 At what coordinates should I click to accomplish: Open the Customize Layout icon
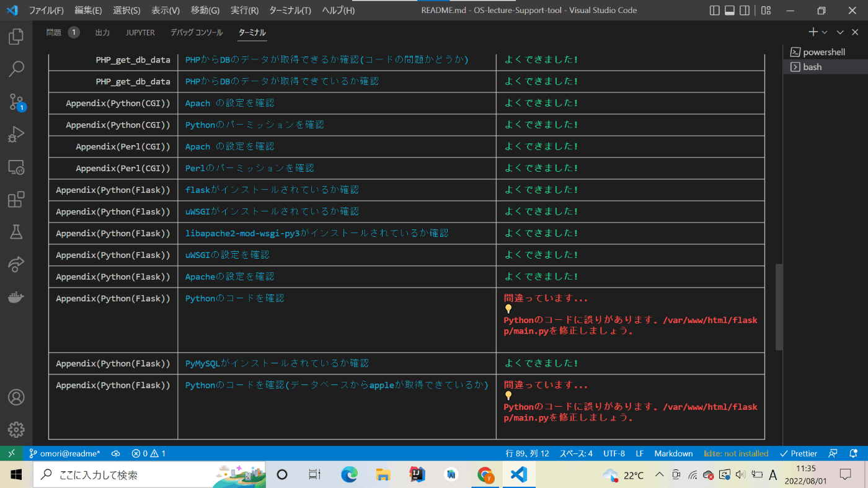[x=766, y=11]
